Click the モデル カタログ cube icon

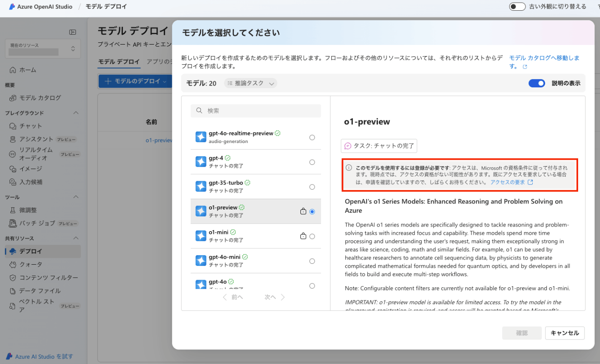(x=12, y=98)
